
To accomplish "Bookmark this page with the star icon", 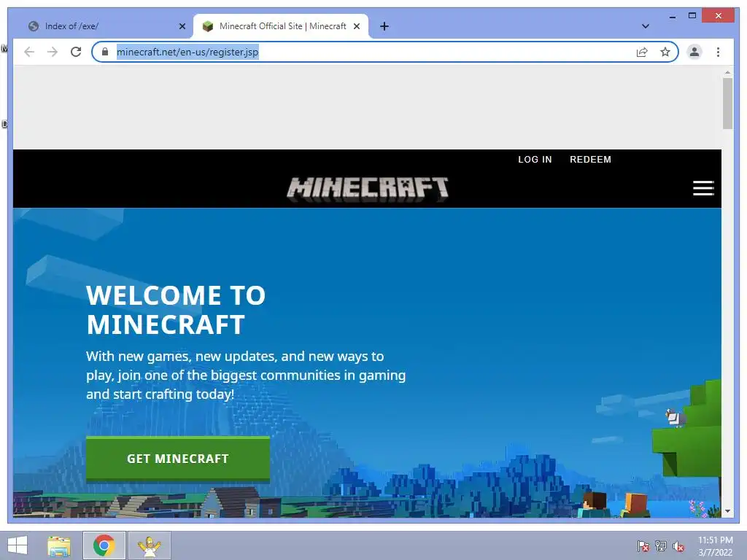I will 665,52.
